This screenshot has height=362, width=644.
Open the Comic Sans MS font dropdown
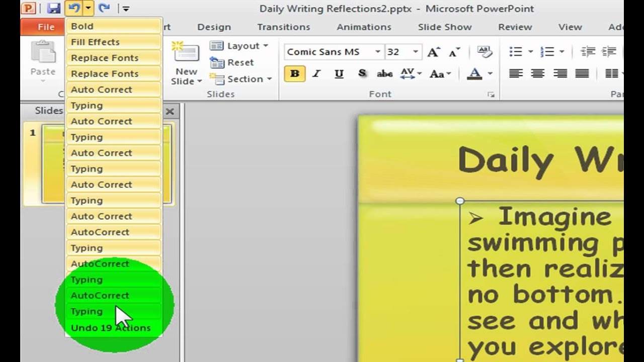click(x=378, y=52)
